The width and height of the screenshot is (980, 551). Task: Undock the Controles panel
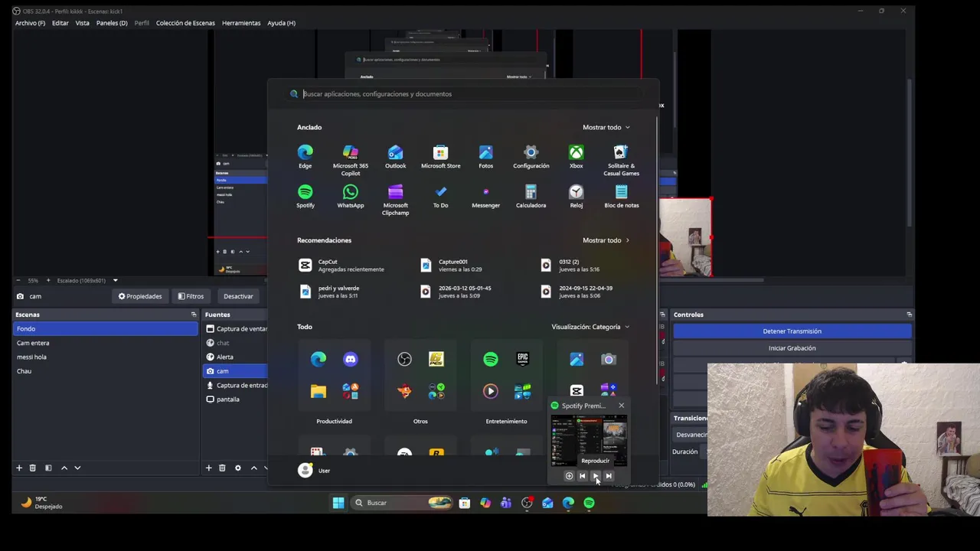pyautogui.click(x=909, y=315)
